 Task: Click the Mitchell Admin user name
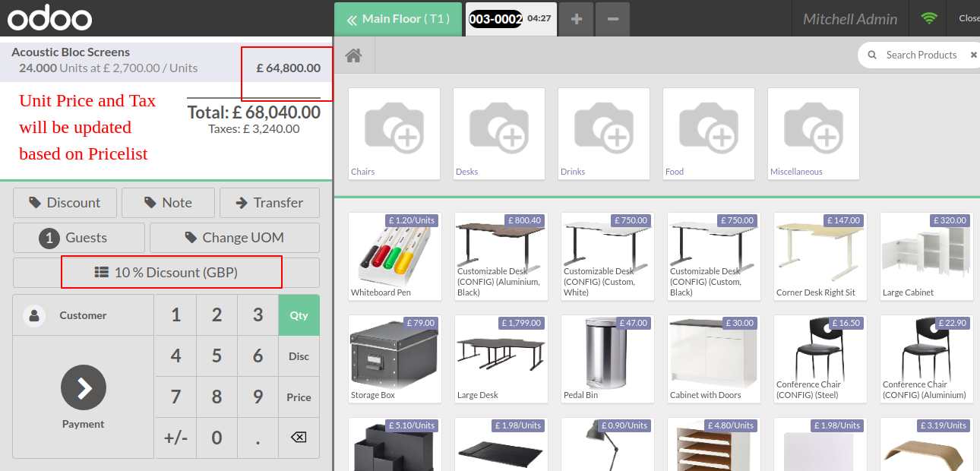coord(850,19)
